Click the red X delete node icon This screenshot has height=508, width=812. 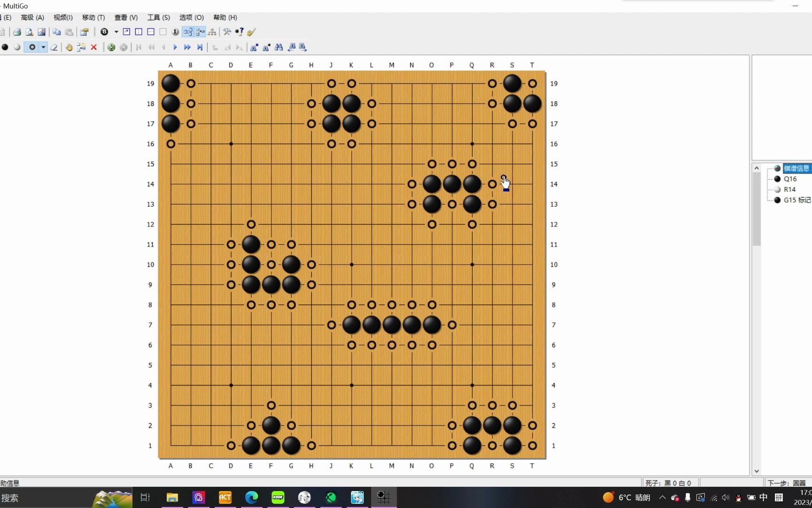pyautogui.click(x=94, y=47)
